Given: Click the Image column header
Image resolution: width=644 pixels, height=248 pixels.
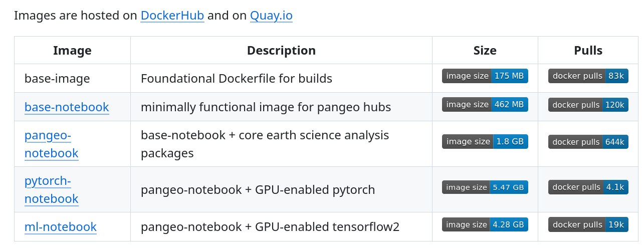Looking at the screenshot, I should (x=72, y=51).
